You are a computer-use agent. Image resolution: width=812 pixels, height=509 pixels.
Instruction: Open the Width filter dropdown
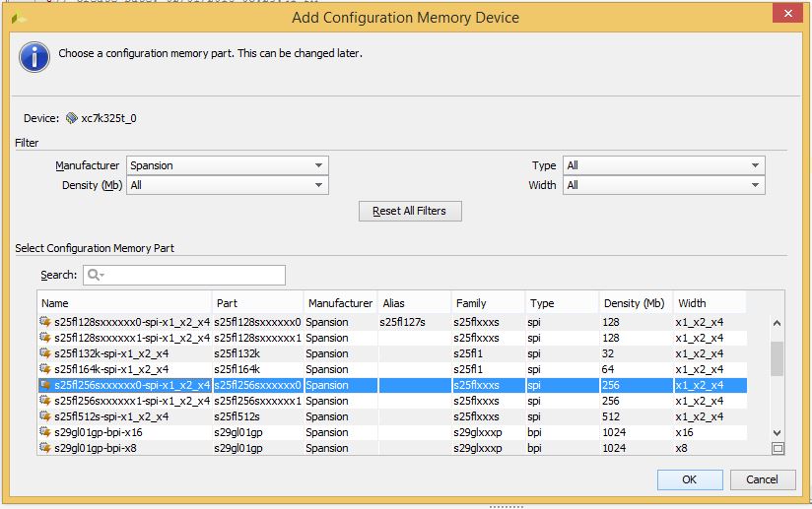(x=664, y=185)
